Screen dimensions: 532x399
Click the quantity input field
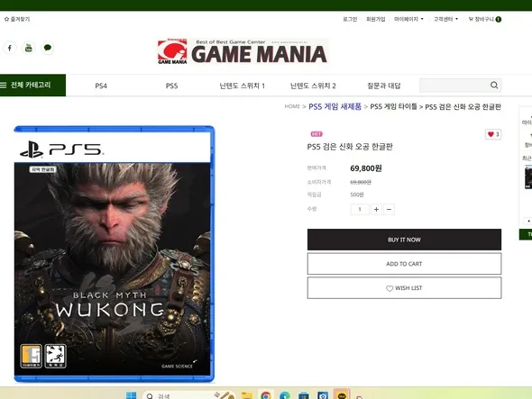360,209
